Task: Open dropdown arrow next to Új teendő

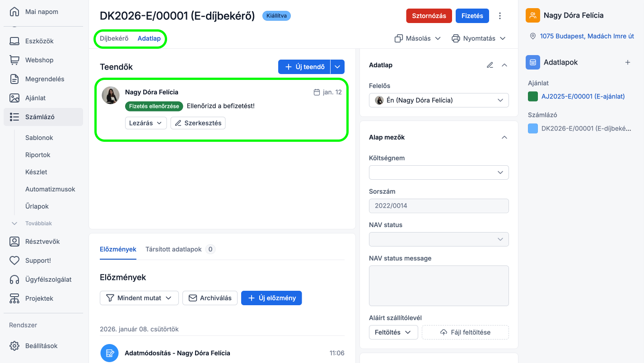Action: (338, 67)
